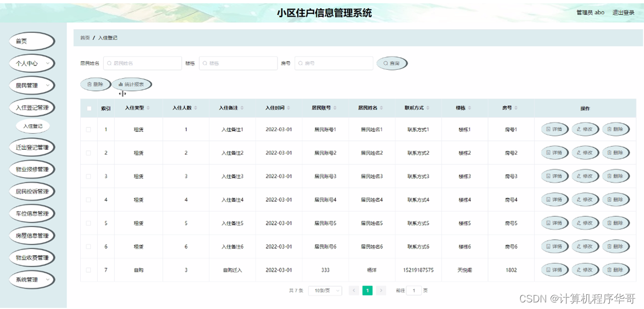644x309 pixels.
Task: Open the 10条/页 page size dropdown
Action: [325, 290]
